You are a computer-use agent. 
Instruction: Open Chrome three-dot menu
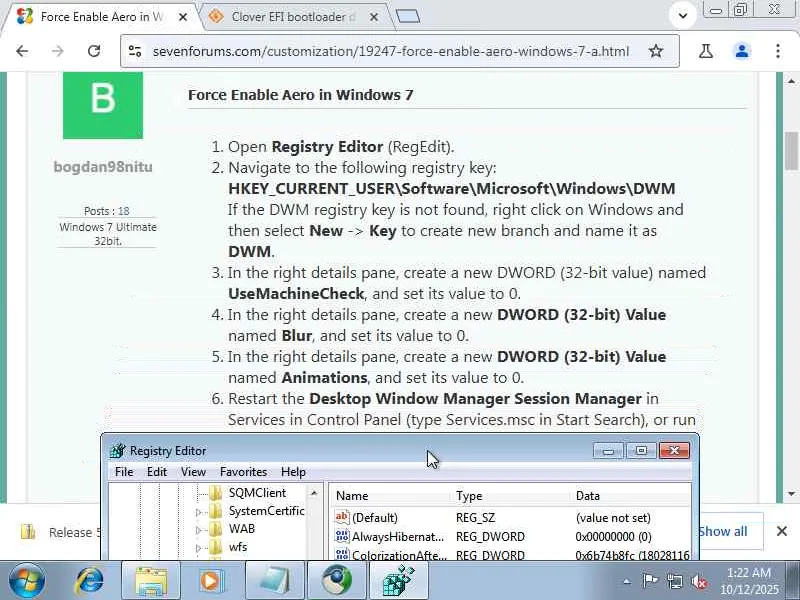coord(778,51)
